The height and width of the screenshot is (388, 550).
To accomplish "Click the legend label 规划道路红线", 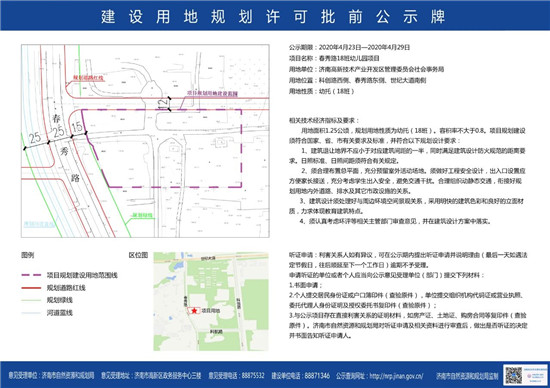I will [x=66, y=288].
